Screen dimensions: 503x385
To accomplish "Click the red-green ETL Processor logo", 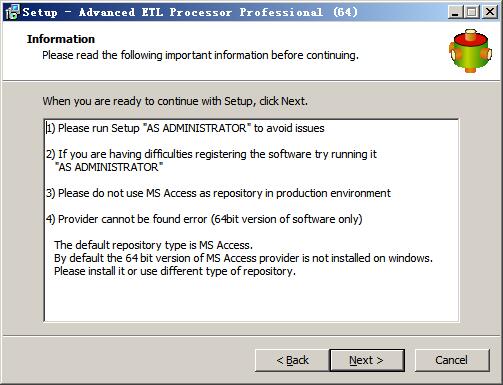I will pyautogui.click(x=470, y=51).
